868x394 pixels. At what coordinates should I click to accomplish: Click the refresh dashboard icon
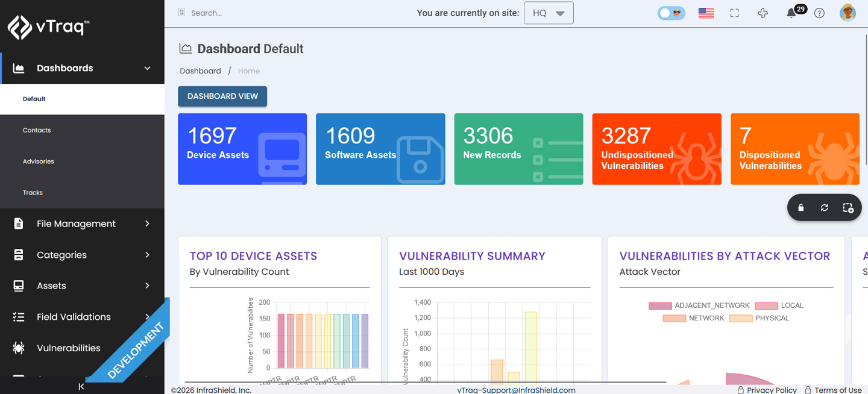(824, 208)
